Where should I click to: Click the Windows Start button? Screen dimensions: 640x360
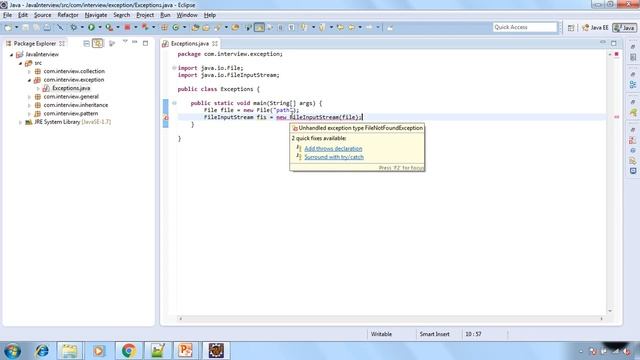tap(12, 351)
